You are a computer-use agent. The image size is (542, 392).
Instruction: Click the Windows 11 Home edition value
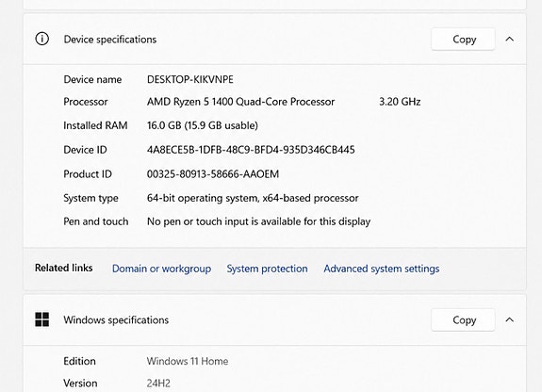click(x=188, y=361)
